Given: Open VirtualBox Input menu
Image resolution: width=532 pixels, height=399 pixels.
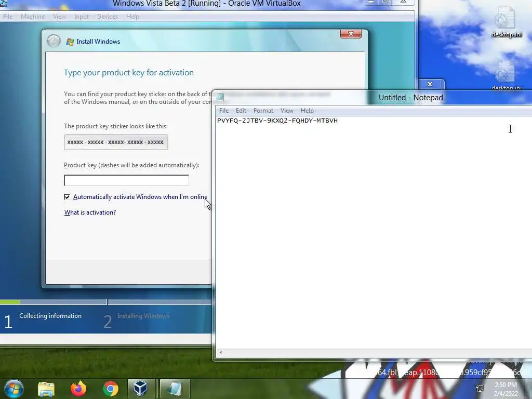Looking at the screenshot, I should point(82,16).
